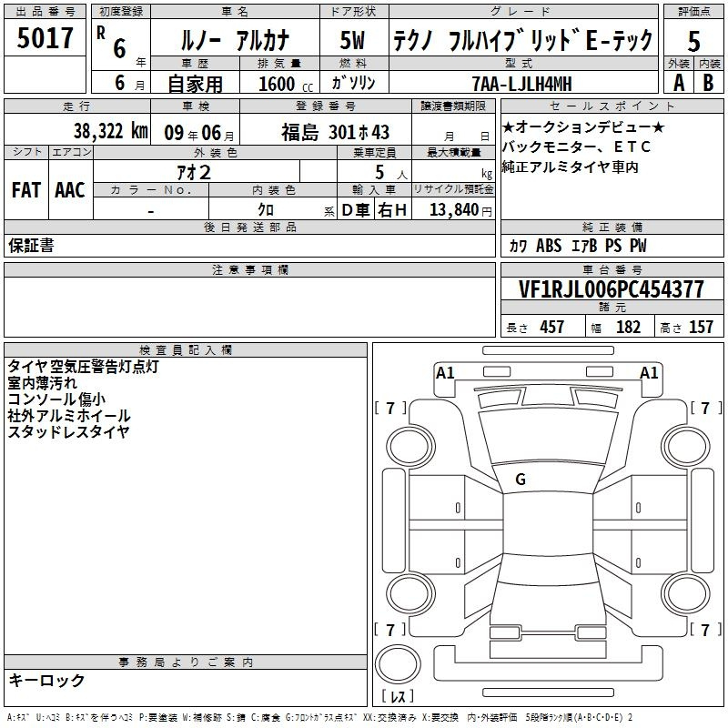Click the キーロック office notice
728x728 pixels.
pos(47,680)
